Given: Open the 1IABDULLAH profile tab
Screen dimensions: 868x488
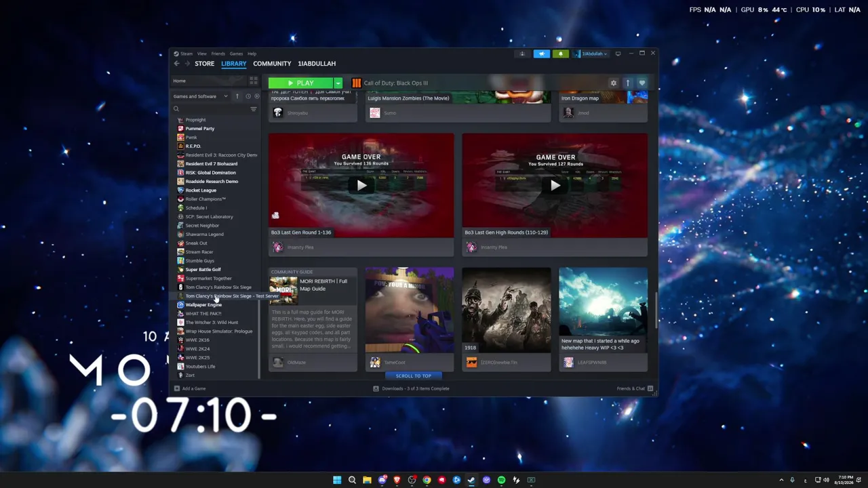Looking at the screenshot, I should point(317,64).
